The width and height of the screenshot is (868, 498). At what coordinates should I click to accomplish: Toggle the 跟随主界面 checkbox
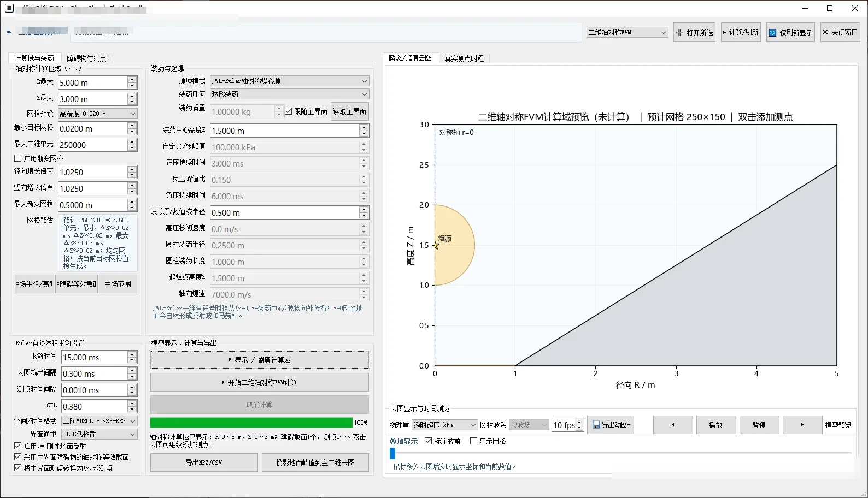[289, 111]
